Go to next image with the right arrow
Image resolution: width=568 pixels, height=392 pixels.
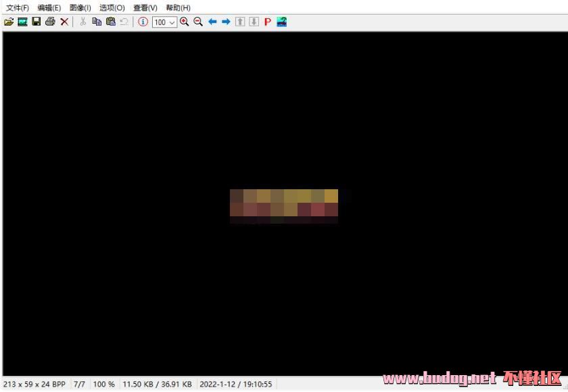pyautogui.click(x=226, y=22)
